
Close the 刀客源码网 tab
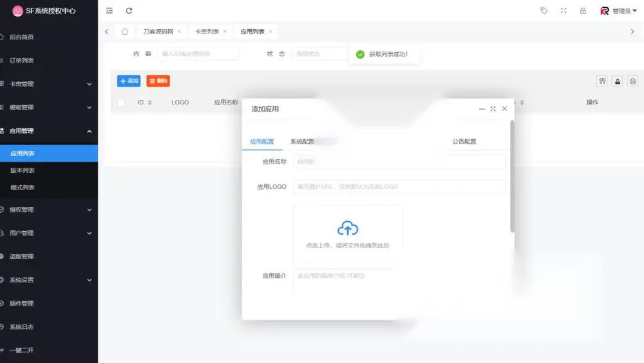click(180, 32)
